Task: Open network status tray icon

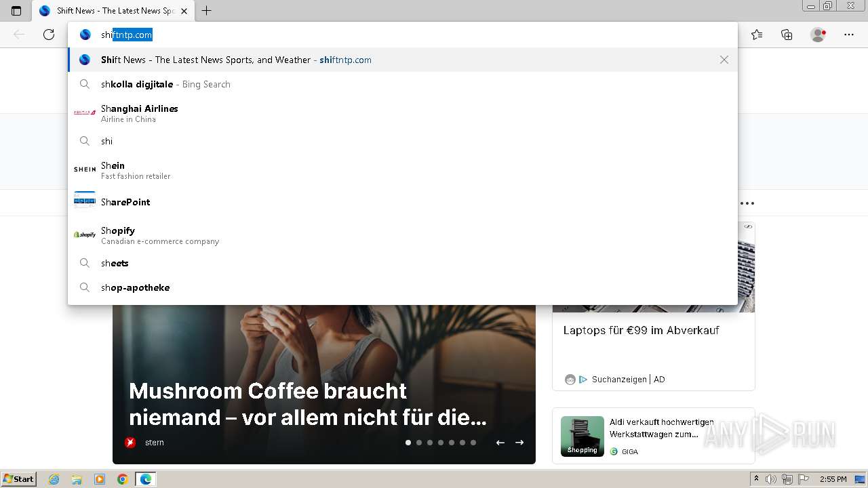Action: click(787, 479)
